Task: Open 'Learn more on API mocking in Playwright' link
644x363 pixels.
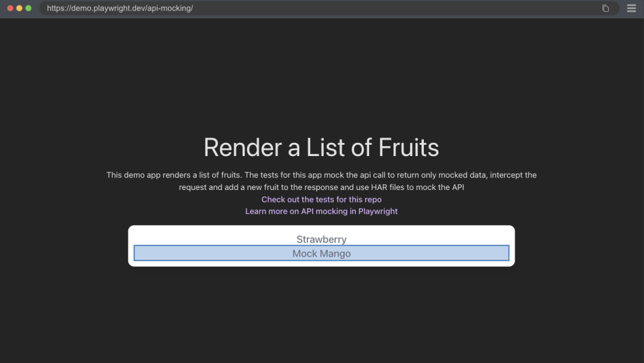Action: coord(321,211)
